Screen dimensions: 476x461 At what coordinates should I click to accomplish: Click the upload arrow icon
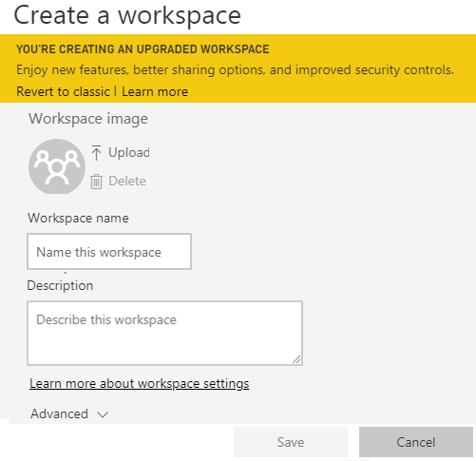(96, 153)
